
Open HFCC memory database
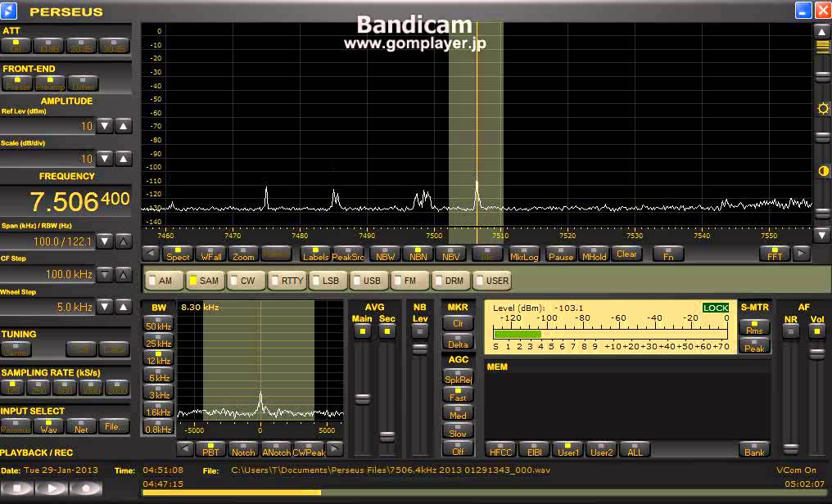click(500, 449)
